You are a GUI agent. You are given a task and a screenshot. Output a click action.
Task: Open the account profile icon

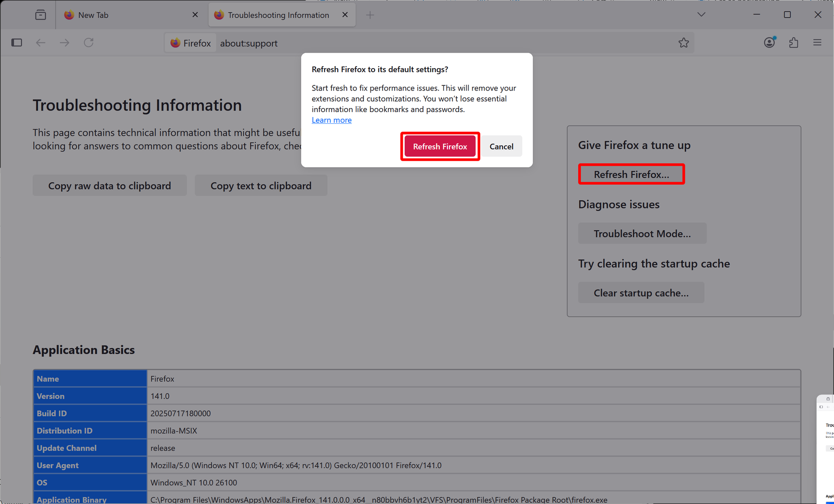click(769, 42)
